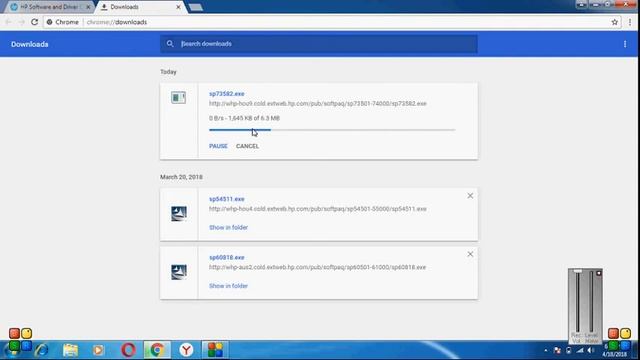Screen dimensions: 640x360
Task: Remove sp54511.exe from the list
Action: [470, 196]
